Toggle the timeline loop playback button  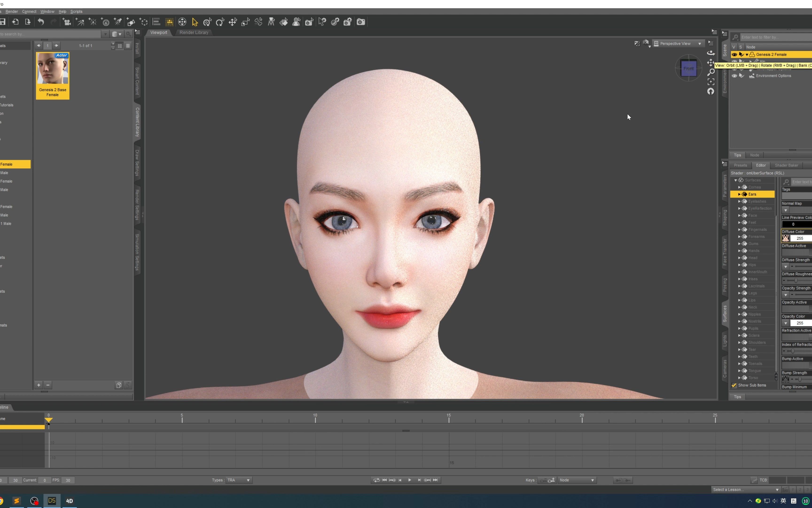coord(376,480)
